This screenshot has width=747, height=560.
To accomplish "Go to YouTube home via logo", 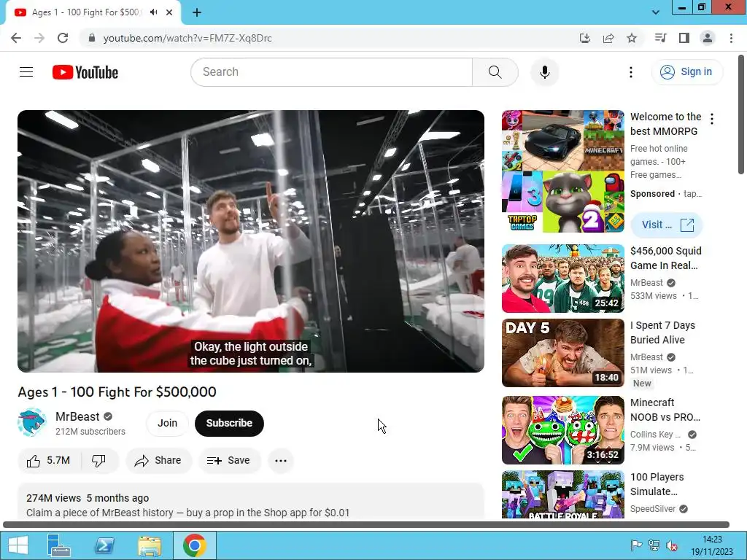I will (85, 72).
